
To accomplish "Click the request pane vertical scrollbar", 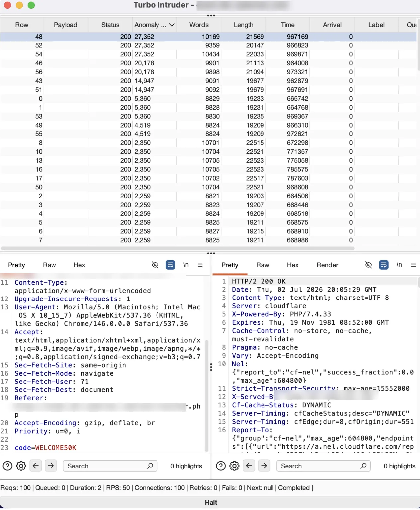I will (x=207, y=395).
